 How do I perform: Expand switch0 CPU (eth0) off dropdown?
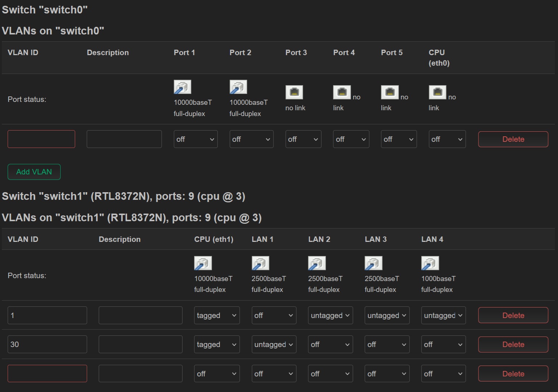447,139
